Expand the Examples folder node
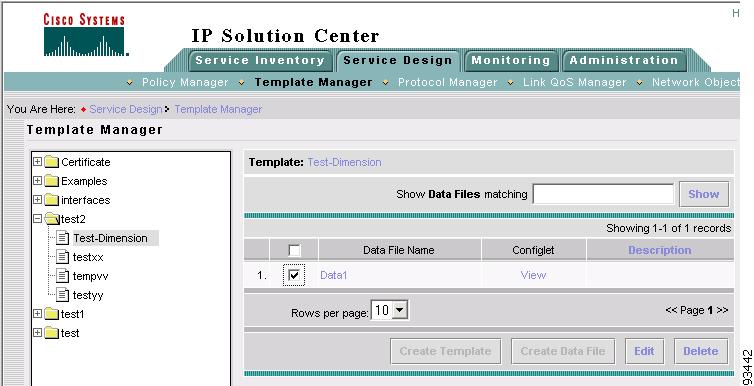The image size is (754, 386). coord(38,181)
